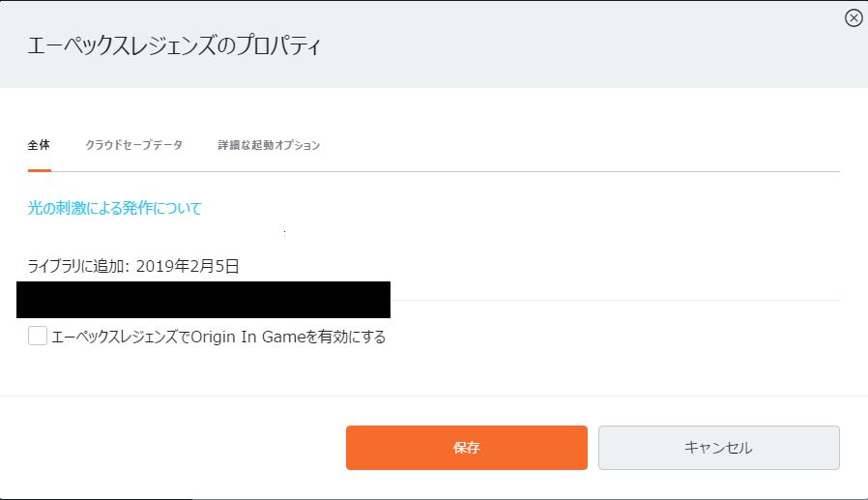Click the ライブラリに追加: 2019年2月5日 text

click(133, 265)
